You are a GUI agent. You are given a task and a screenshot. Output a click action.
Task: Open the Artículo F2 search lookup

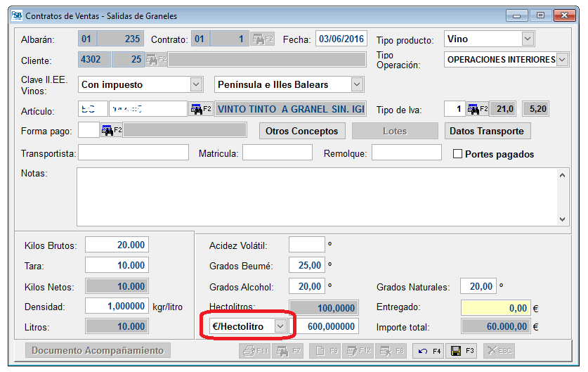[201, 109]
